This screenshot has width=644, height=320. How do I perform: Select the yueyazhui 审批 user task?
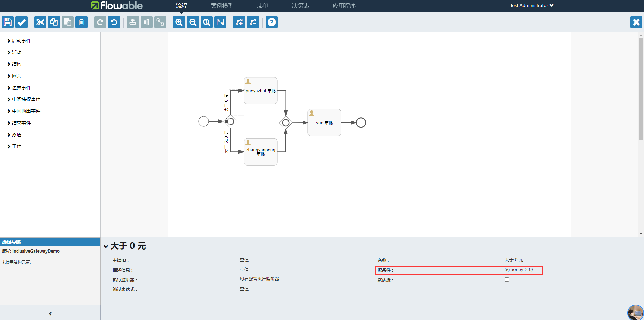pyautogui.click(x=261, y=91)
